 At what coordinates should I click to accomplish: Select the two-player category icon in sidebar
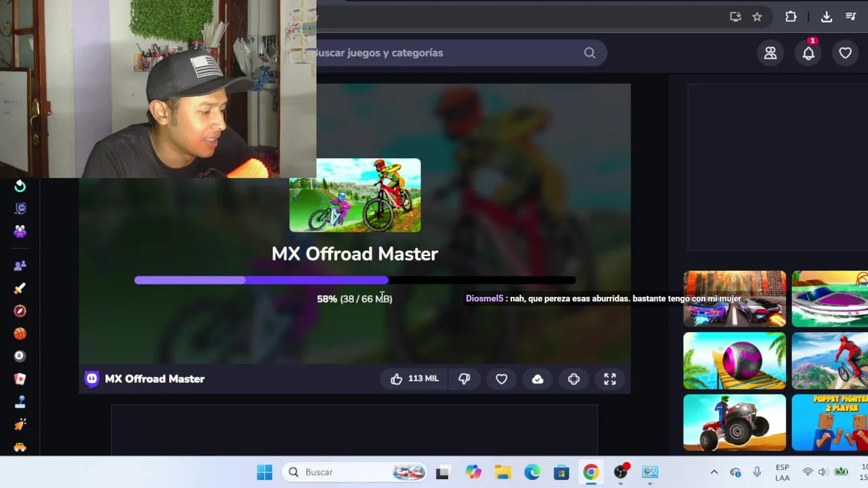[x=20, y=266]
